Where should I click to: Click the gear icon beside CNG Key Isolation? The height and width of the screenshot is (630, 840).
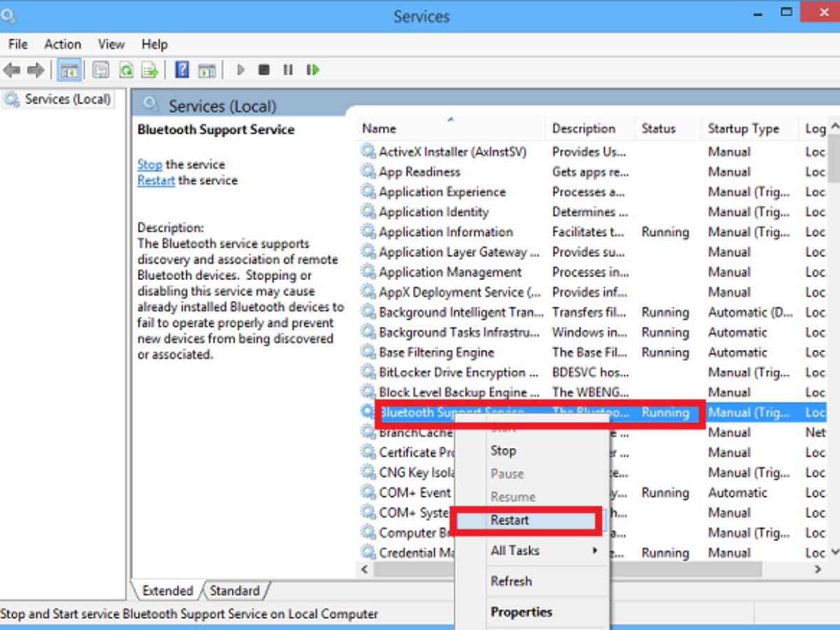(x=367, y=472)
